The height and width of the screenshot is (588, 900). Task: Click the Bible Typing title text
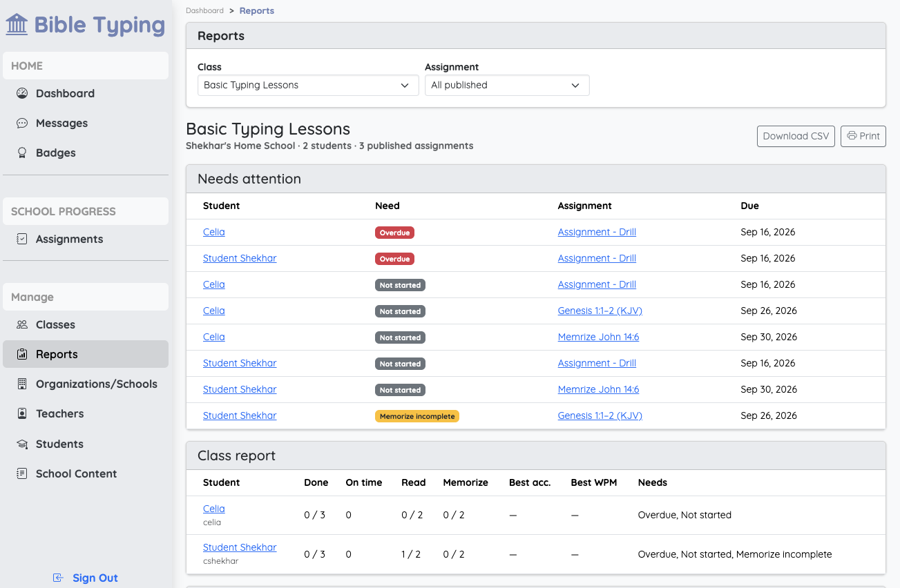tap(99, 26)
